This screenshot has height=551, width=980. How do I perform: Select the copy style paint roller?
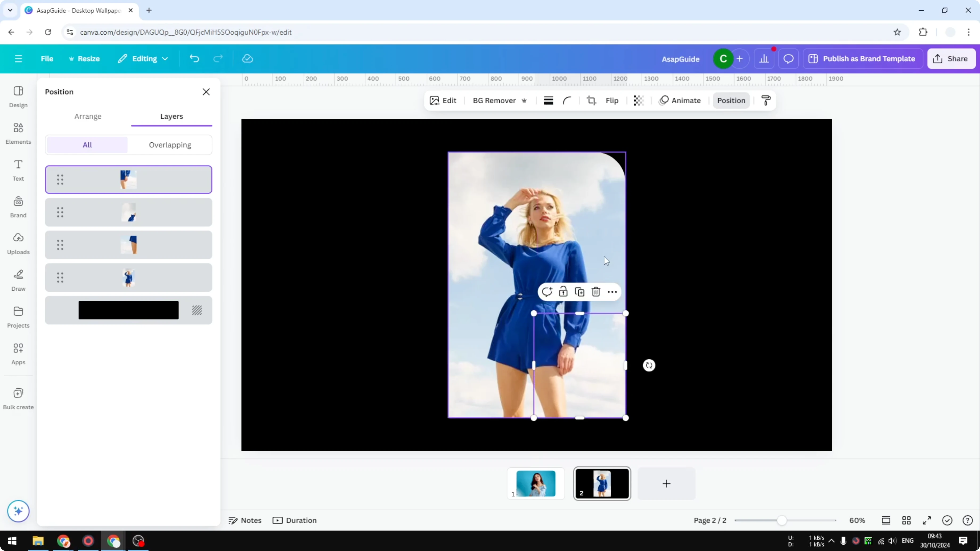766,100
